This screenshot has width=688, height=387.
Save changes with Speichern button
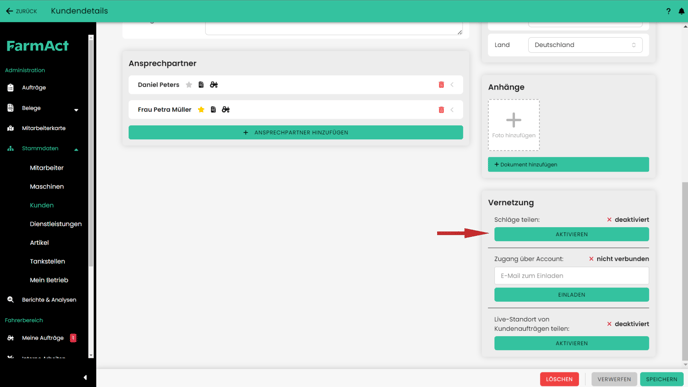tap(662, 379)
